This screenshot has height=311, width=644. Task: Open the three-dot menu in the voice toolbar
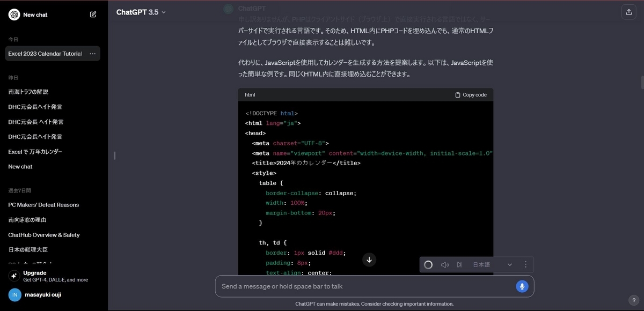click(526, 265)
